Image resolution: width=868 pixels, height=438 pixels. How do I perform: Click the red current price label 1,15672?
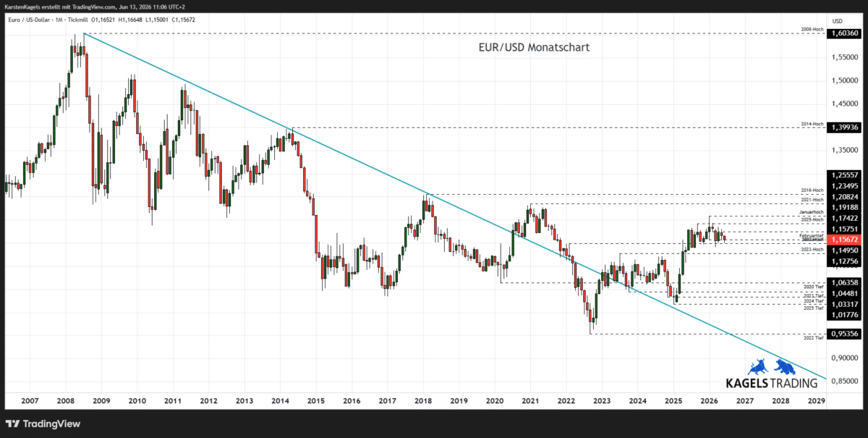click(845, 239)
